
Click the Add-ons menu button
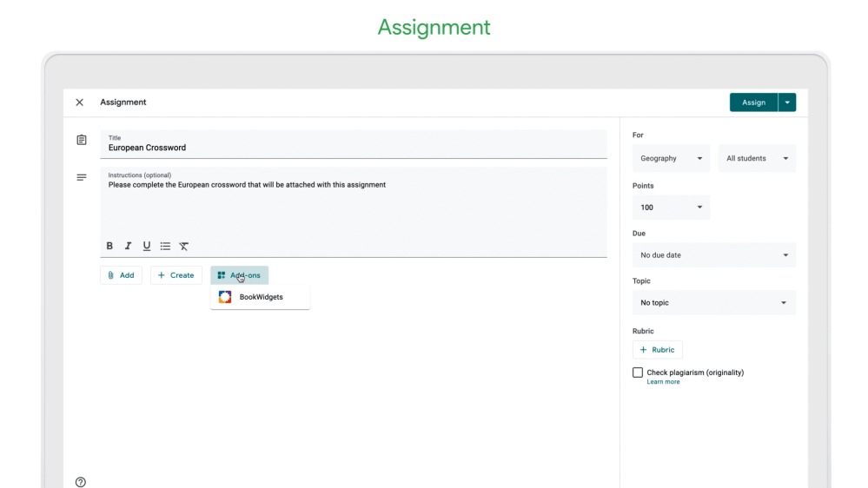(x=240, y=275)
